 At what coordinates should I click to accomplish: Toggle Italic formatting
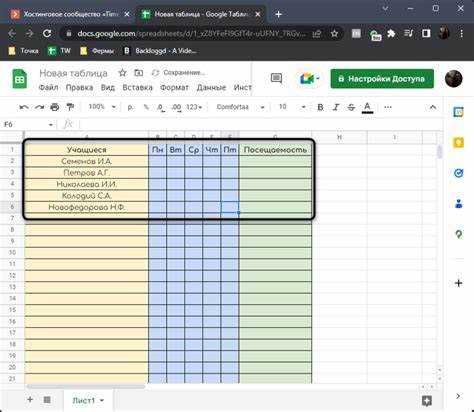coord(336,107)
